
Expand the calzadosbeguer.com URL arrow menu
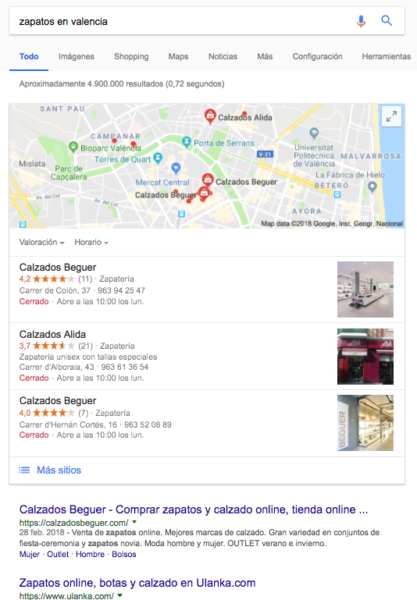pyautogui.click(x=134, y=522)
